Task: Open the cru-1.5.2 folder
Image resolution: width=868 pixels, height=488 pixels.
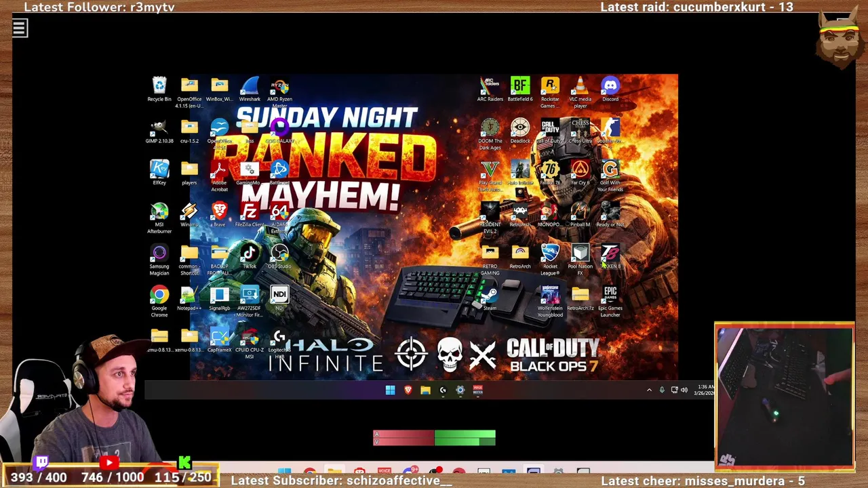Action: (x=189, y=131)
